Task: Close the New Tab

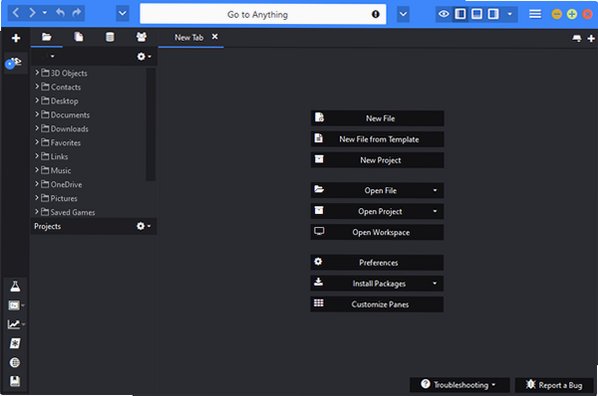Action: [x=215, y=37]
